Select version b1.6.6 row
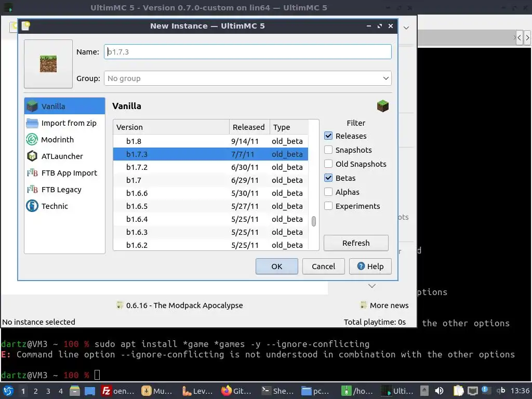This screenshot has width=532, height=399. [x=210, y=193]
